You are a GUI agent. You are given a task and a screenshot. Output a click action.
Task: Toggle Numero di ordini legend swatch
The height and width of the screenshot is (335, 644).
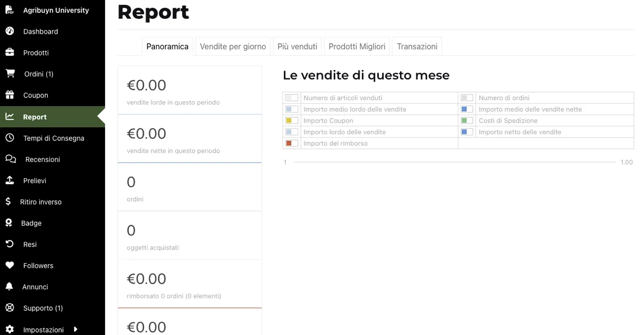[x=467, y=98]
